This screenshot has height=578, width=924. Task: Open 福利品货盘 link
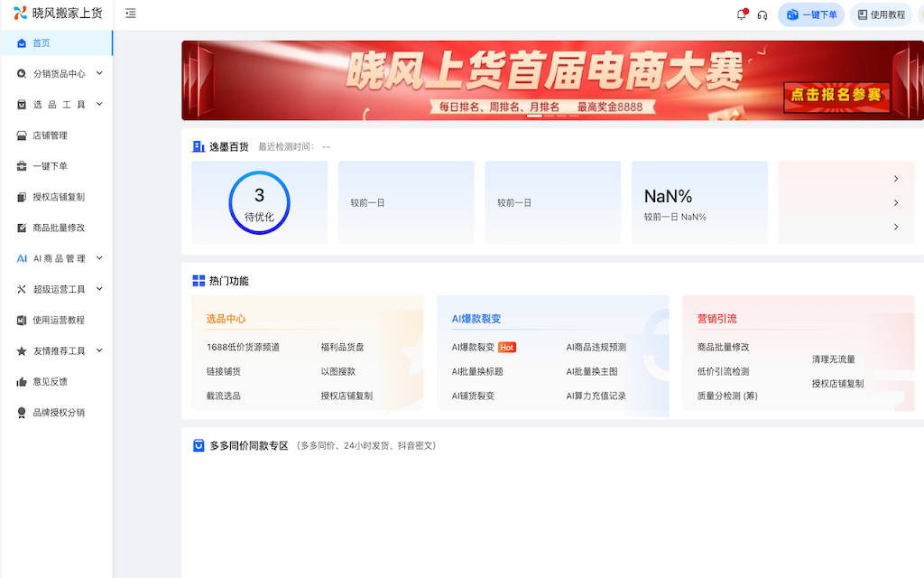pyautogui.click(x=342, y=348)
